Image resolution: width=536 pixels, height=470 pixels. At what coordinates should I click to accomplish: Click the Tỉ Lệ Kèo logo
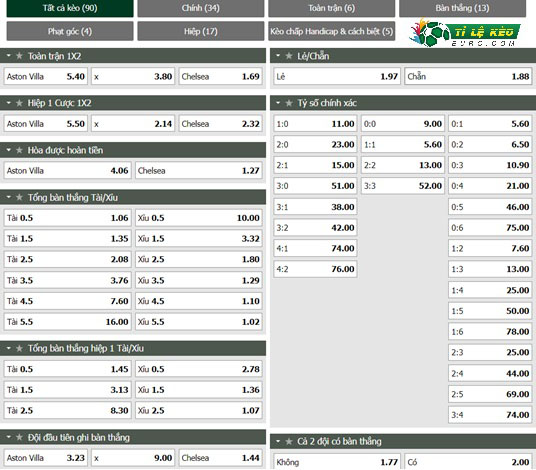tap(464, 32)
